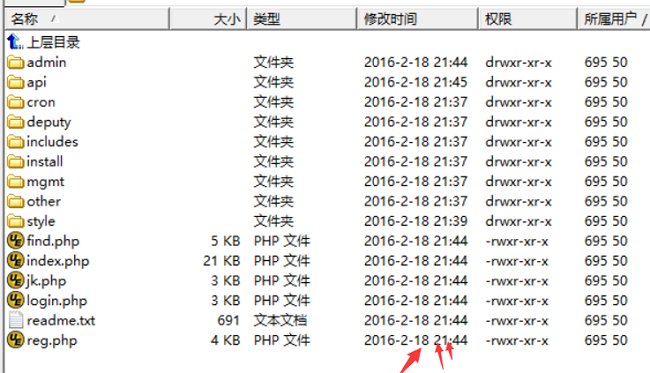Click the 2016-2-18 21:39 date of style
The height and width of the screenshot is (373, 650).
(x=416, y=221)
